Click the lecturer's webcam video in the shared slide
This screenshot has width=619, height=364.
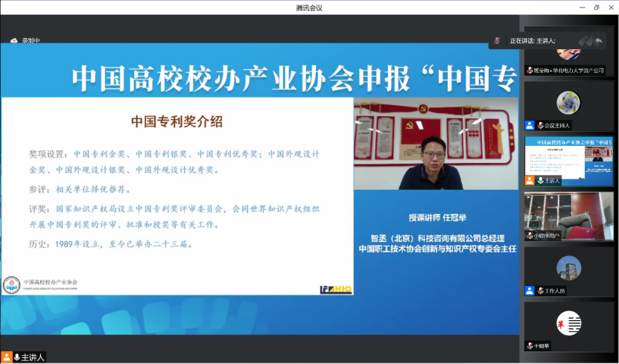coord(436,144)
